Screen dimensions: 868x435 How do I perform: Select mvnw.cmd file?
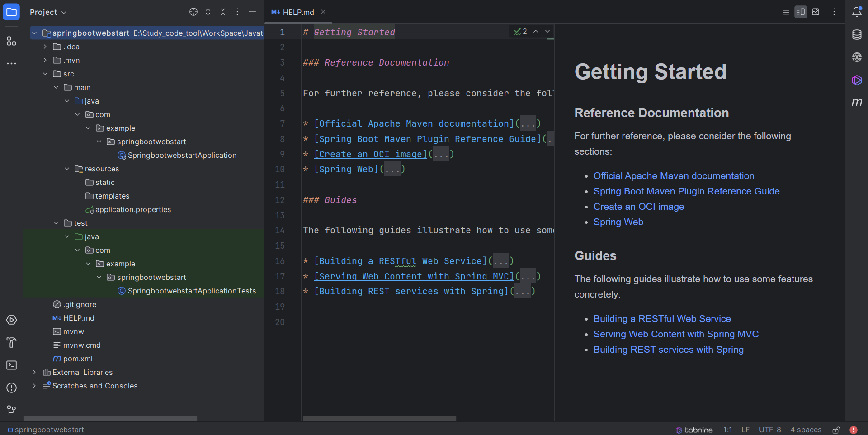coord(76,345)
